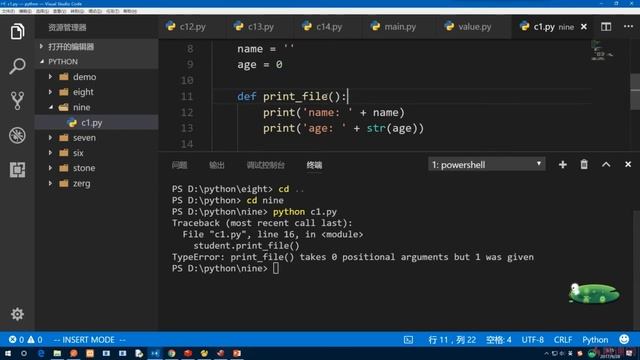Image resolution: width=640 pixels, height=360 pixels.
Task: Open the Manage gear at the bottom of the sidebar
Action: [x=17, y=314]
